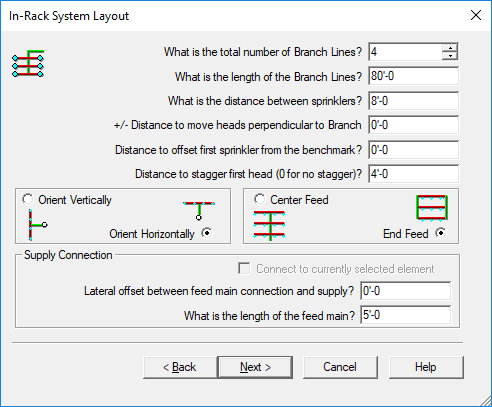Cancel the In-Rack System Layout dialog
The height and width of the screenshot is (407, 492).
(340, 367)
